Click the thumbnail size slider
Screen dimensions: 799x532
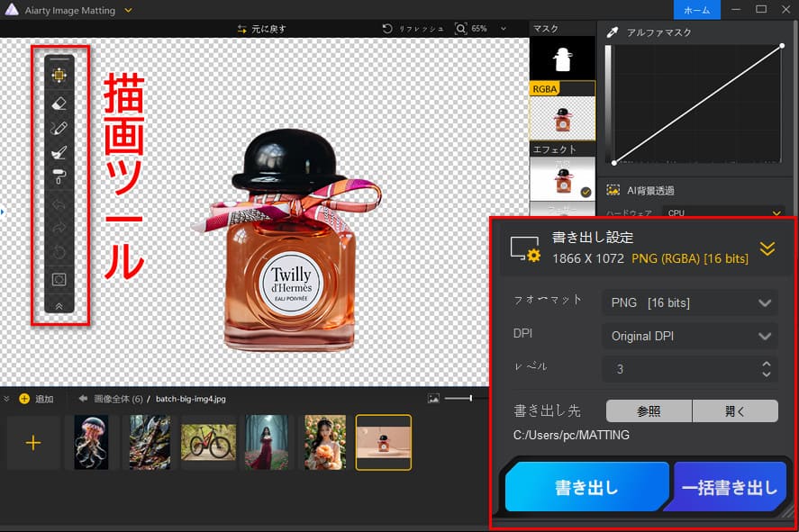459,398
